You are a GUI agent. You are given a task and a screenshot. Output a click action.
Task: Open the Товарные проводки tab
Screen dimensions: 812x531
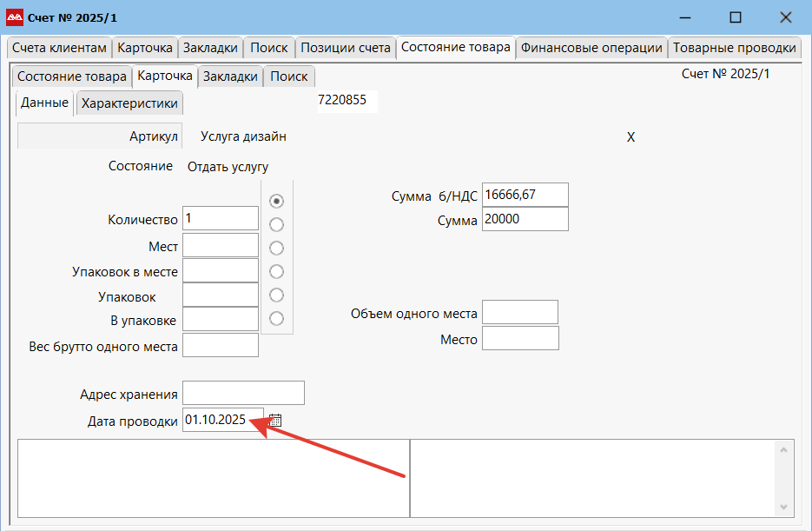point(734,48)
